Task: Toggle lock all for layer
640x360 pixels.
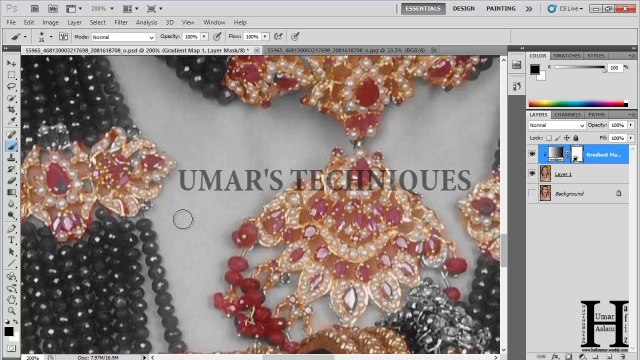Action: pos(576,138)
